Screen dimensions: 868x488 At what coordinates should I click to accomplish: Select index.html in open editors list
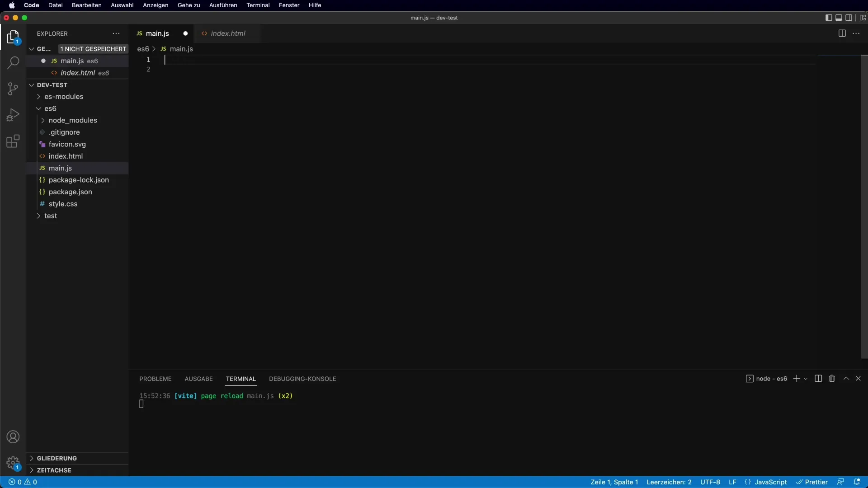(77, 73)
